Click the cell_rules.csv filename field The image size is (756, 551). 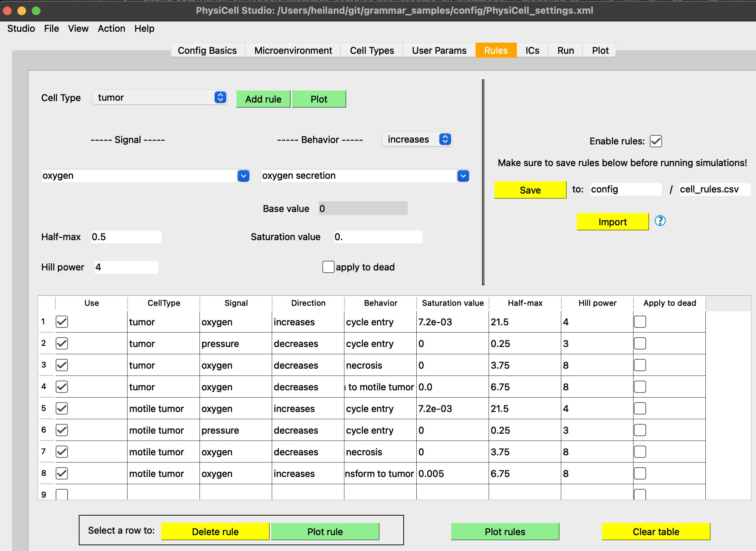pyautogui.click(x=715, y=189)
